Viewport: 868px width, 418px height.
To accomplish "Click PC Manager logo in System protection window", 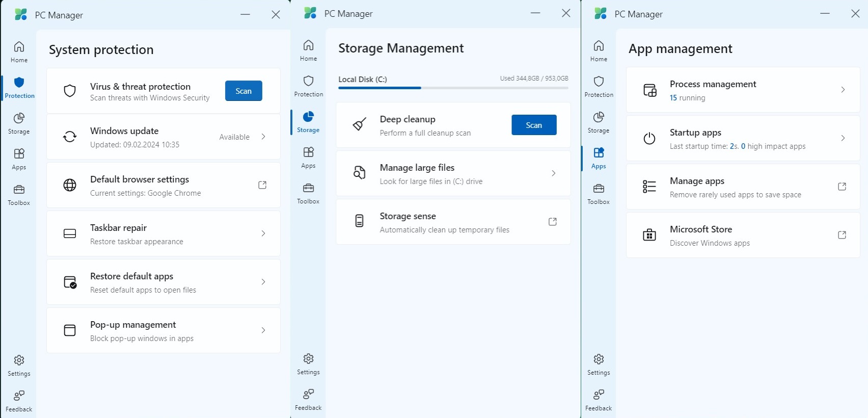I will click(x=21, y=15).
